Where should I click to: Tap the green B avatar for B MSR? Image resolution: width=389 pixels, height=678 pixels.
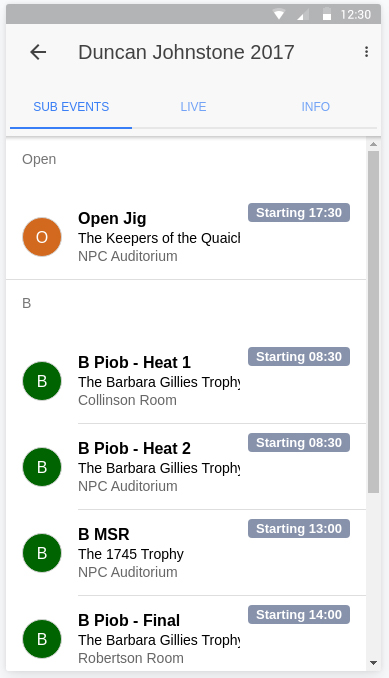pos(42,553)
